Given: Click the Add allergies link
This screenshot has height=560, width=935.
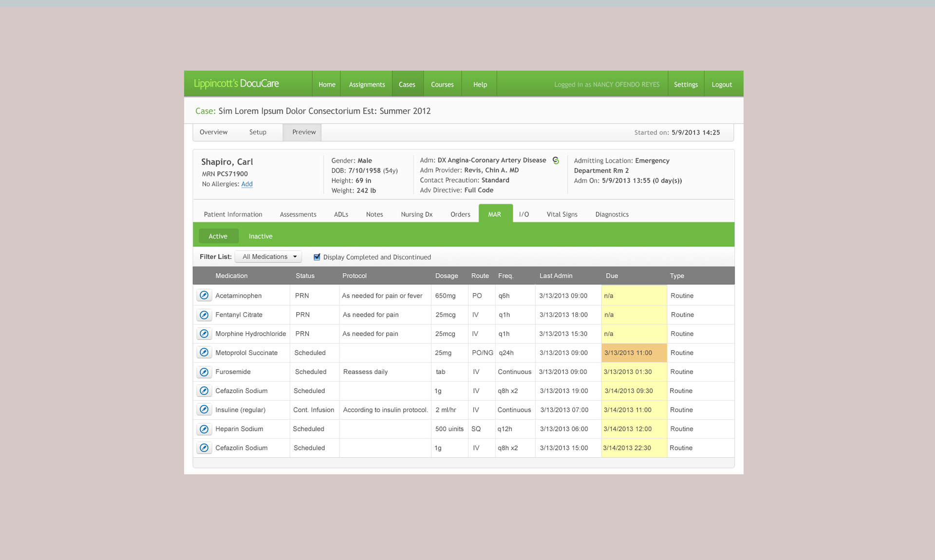Looking at the screenshot, I should [x=247, y=184].
